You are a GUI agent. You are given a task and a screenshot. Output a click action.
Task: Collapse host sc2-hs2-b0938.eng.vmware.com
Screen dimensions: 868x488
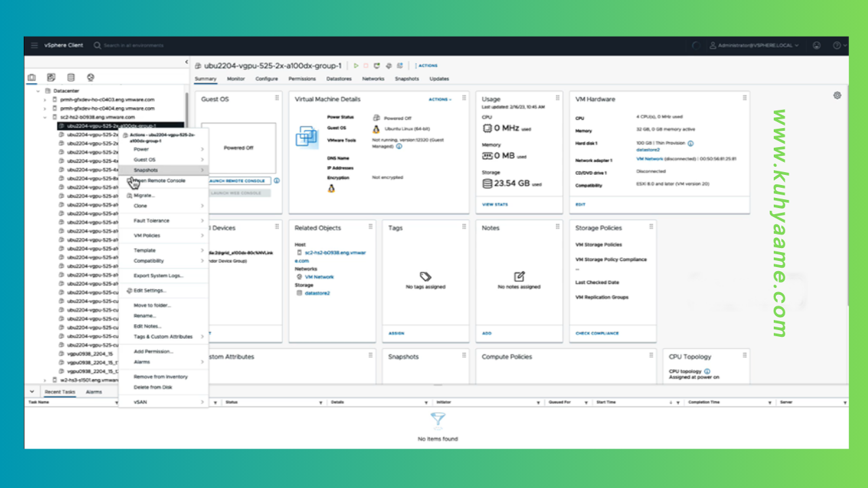pos(45,117)
